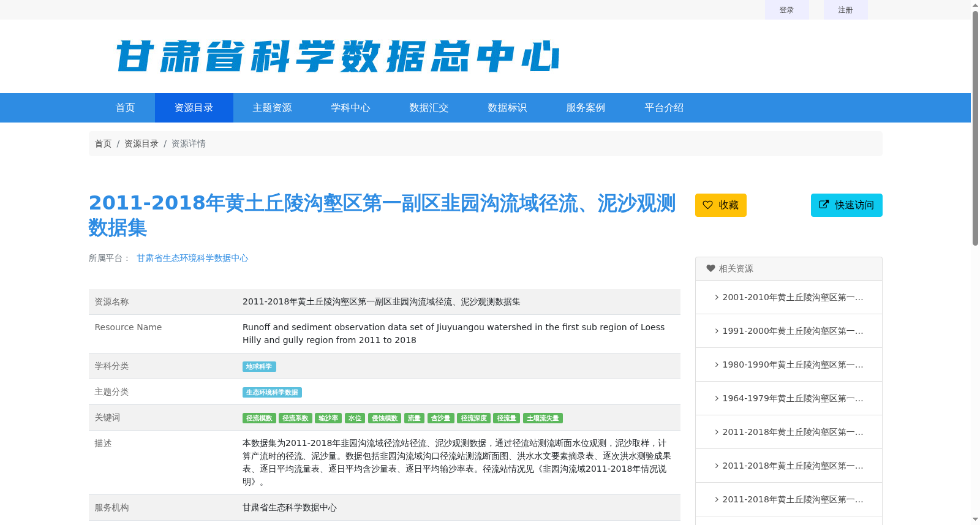Go to the 平台介绍 navigation item
The height and width of the screenshot is (525, 980).
click(665, 108)
